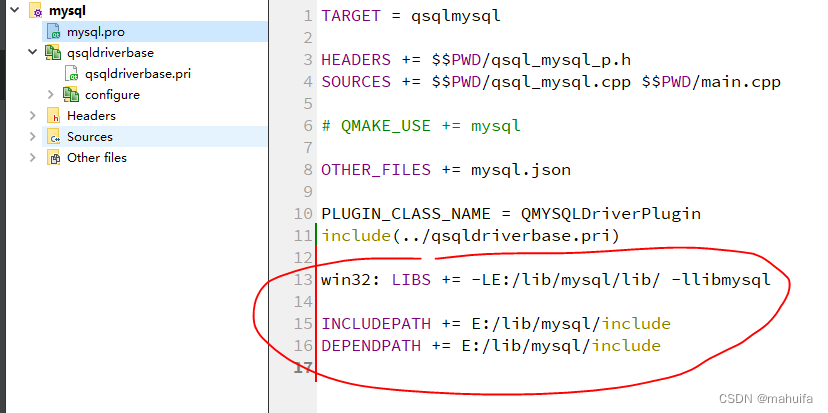
Task: Select the qsqldriverbase tree label
Action: (110, 53)
